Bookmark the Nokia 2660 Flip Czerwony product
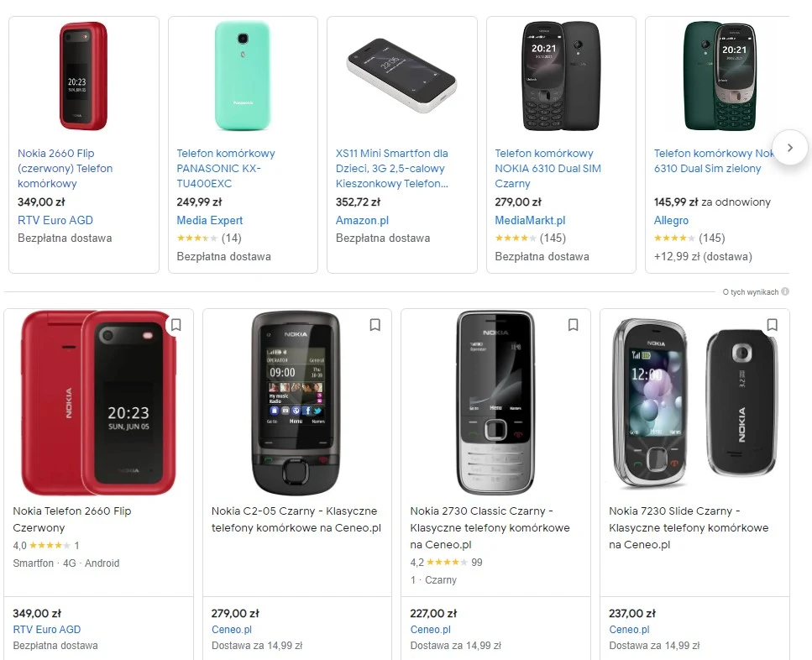This screenshot has height=660, width=812. [x=176, y=325]
